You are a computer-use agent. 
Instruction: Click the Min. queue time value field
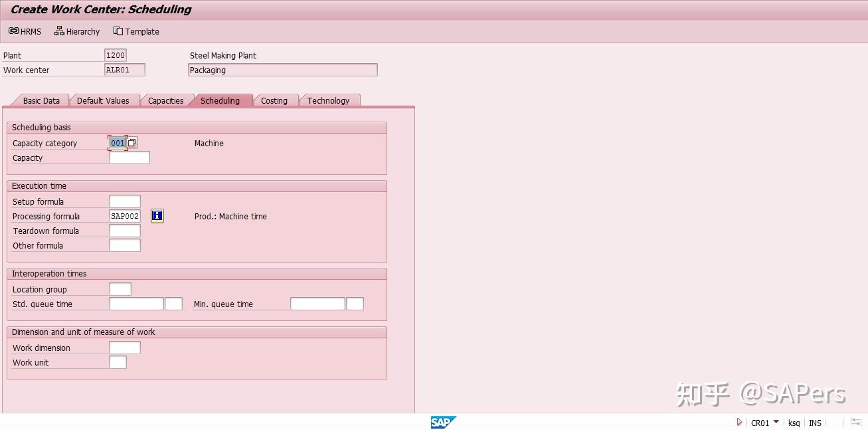point(317,304)
